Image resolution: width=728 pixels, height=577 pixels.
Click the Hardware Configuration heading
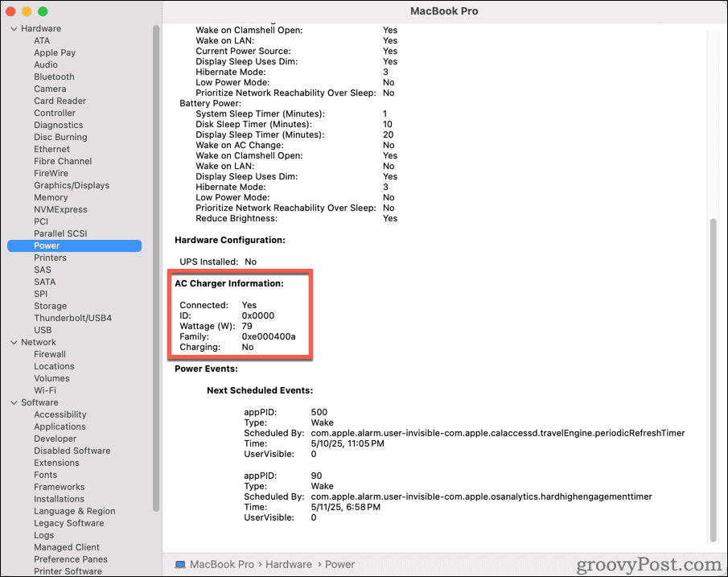click(230, 240)
